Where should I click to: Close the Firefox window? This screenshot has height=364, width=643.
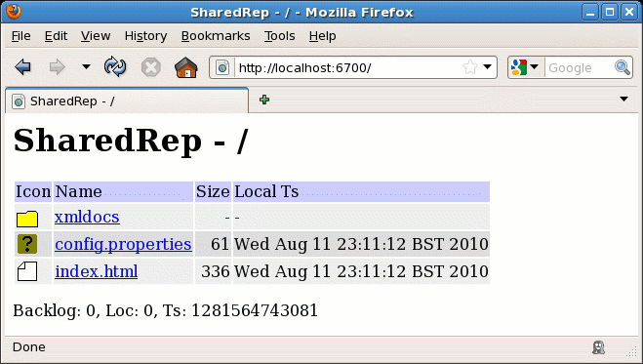(629, 12)
